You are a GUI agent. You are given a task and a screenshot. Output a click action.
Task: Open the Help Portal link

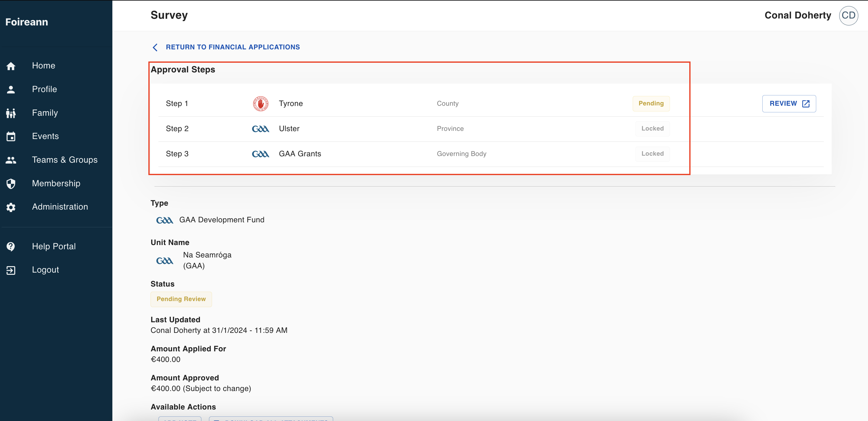[54, 247]
